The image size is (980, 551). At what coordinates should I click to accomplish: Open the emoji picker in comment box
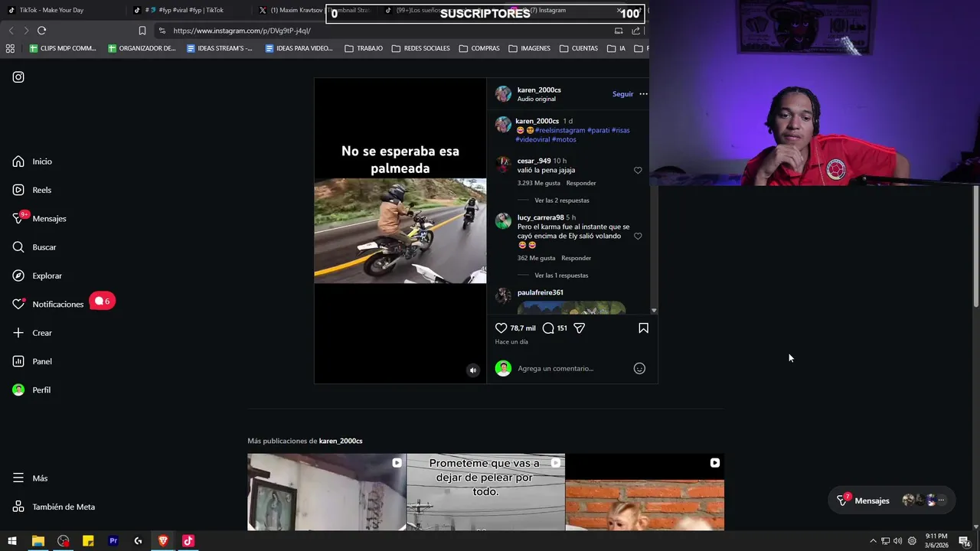click(639, 369)
